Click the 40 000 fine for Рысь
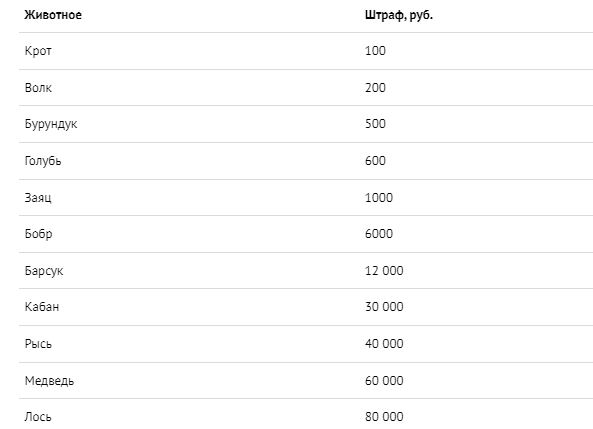The width and height of the screenshot is (593, 429). coord(384,344)
